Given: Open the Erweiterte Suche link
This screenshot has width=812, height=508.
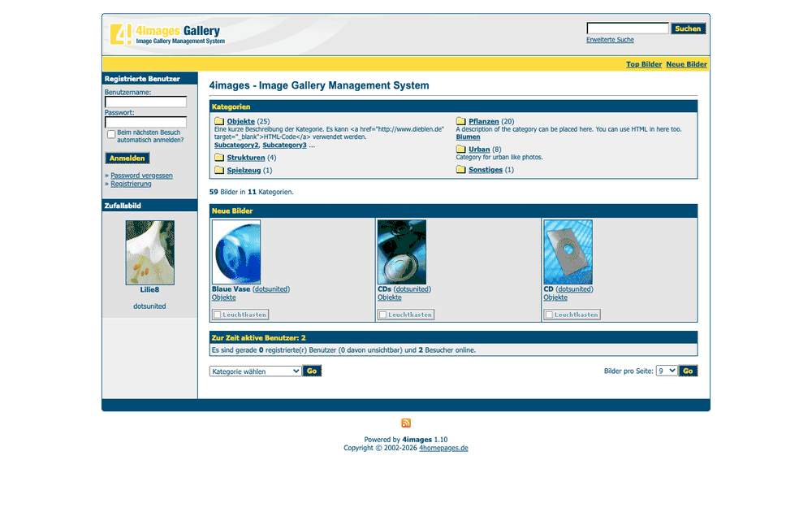Looking at the screenshot, I should 610,40.
